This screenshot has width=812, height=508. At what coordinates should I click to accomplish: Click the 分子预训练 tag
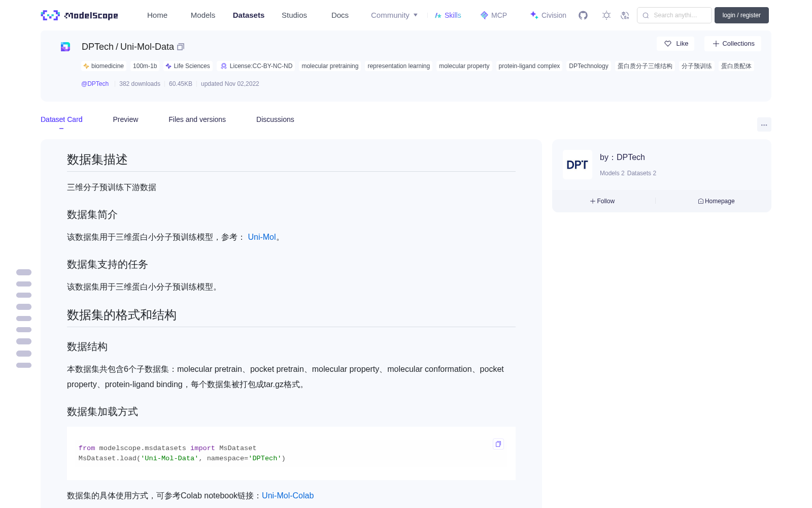click(x=696, y=66)
